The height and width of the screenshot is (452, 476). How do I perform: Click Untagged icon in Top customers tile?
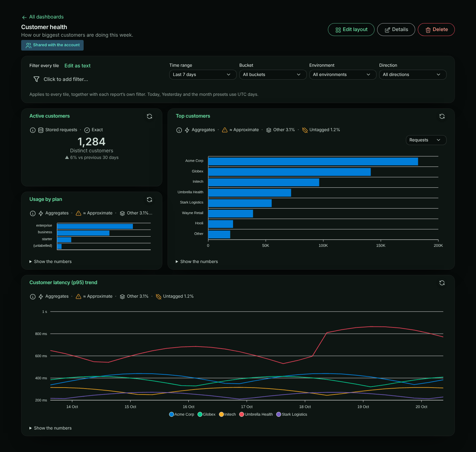[305, 130]
